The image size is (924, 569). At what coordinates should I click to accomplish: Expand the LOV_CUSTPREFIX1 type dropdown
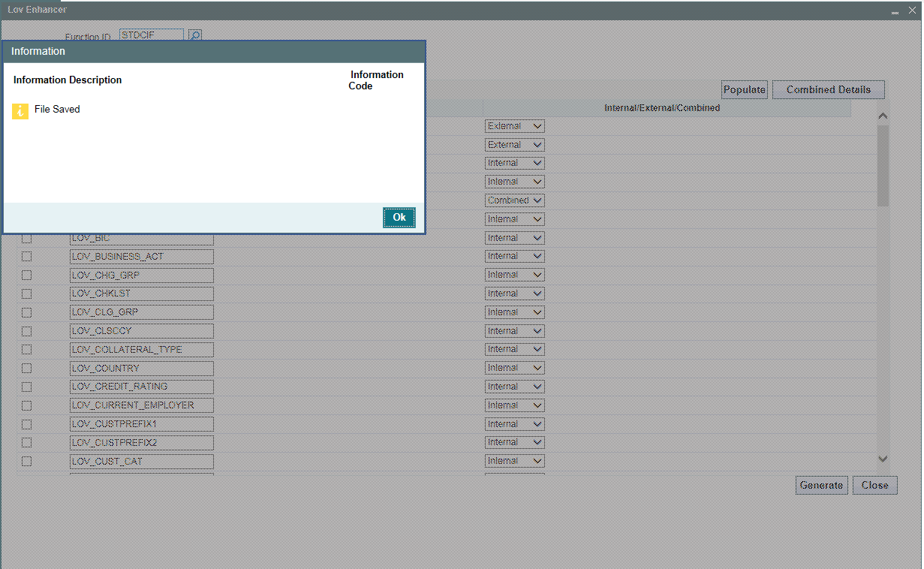point(515,423)
